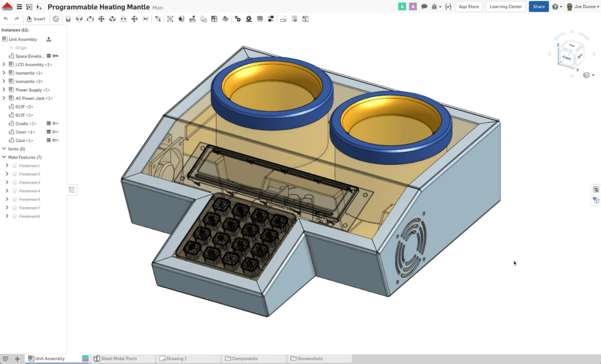Click the color swatch on the Unit Assembly tab
This screenshot has height=364, width=601.
(x=85, y=358)
